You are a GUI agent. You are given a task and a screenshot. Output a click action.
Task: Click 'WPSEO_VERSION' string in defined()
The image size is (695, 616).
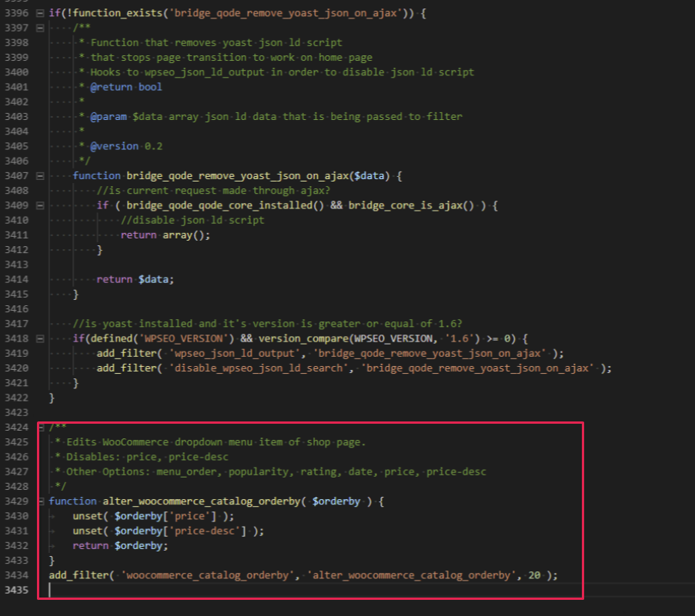(x=183, y=339)
